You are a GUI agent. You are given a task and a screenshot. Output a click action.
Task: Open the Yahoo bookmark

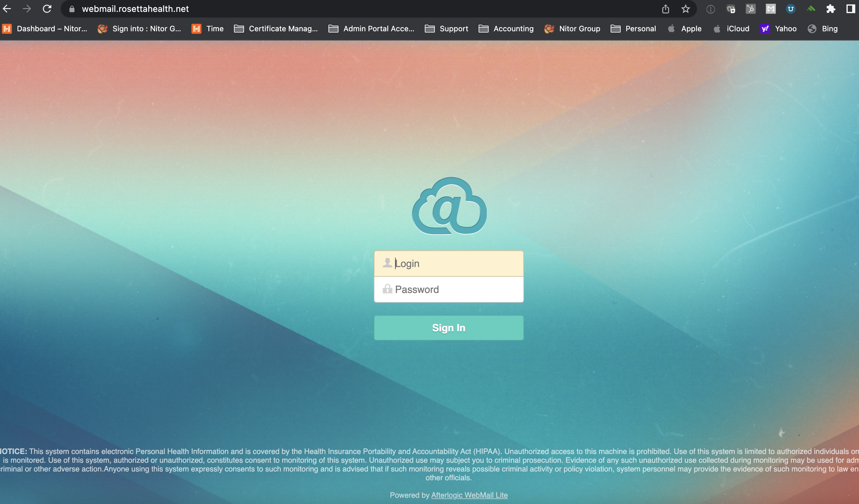(x=778, y=29)
